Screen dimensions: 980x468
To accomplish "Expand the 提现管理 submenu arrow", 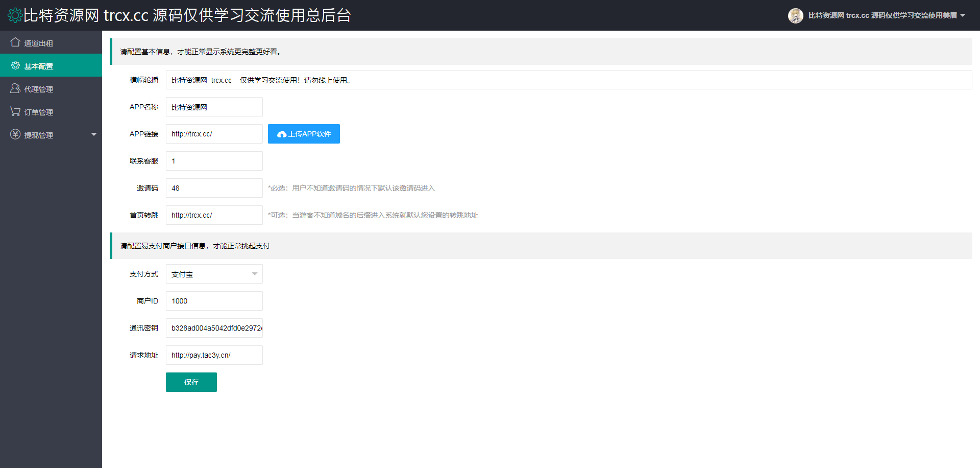I will [94, 134].
